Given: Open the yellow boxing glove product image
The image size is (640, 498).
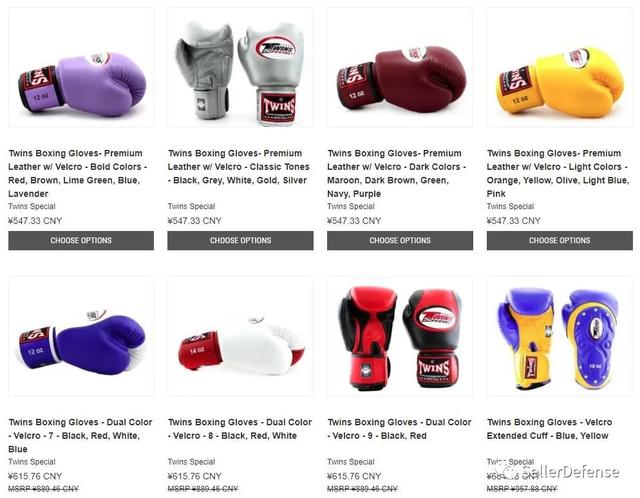Looking at the screenshot, I should pyautogui.click(x=560, y=67).
